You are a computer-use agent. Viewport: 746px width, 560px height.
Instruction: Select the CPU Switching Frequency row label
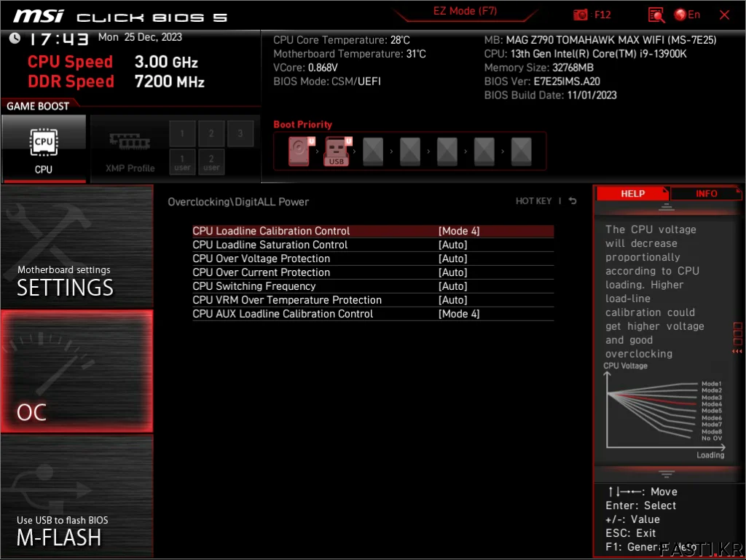tap(254, 286)
